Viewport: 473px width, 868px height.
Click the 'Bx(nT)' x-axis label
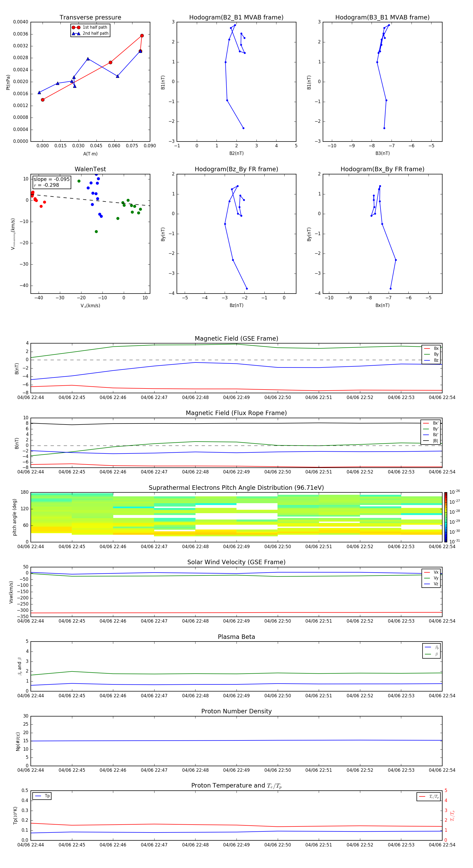pos(382,305)
